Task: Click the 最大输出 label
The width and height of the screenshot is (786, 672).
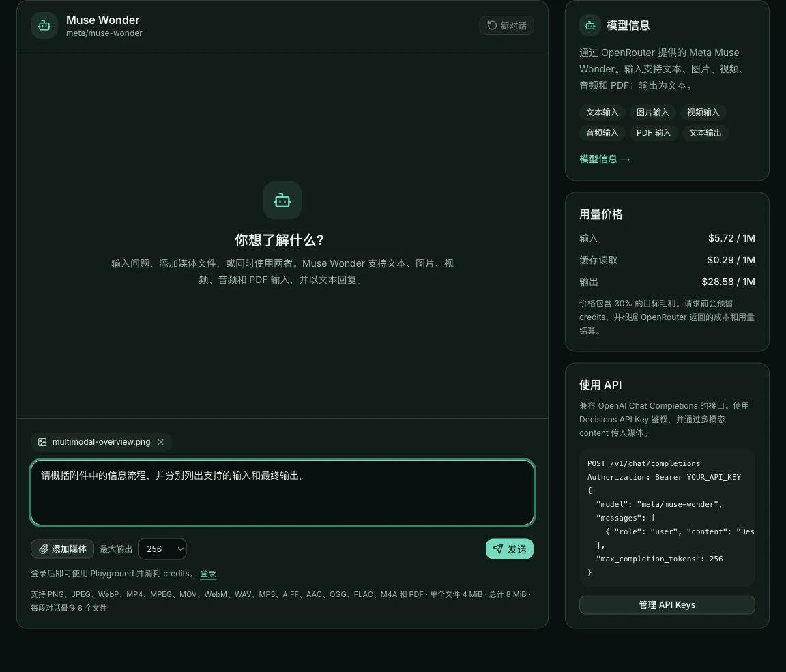Action: click(x=116, y=549)
